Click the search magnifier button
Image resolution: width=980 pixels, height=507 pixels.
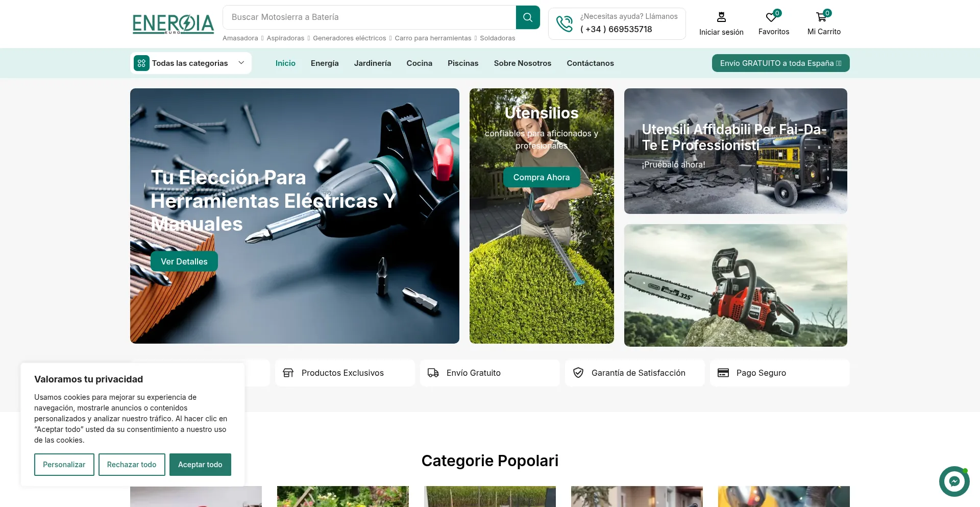(528, 17)
